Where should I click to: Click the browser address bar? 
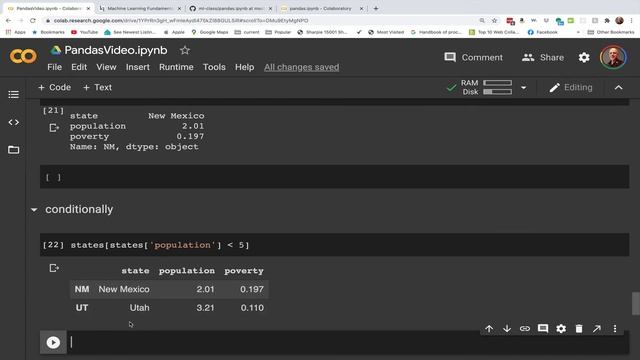tap(261, 20)
